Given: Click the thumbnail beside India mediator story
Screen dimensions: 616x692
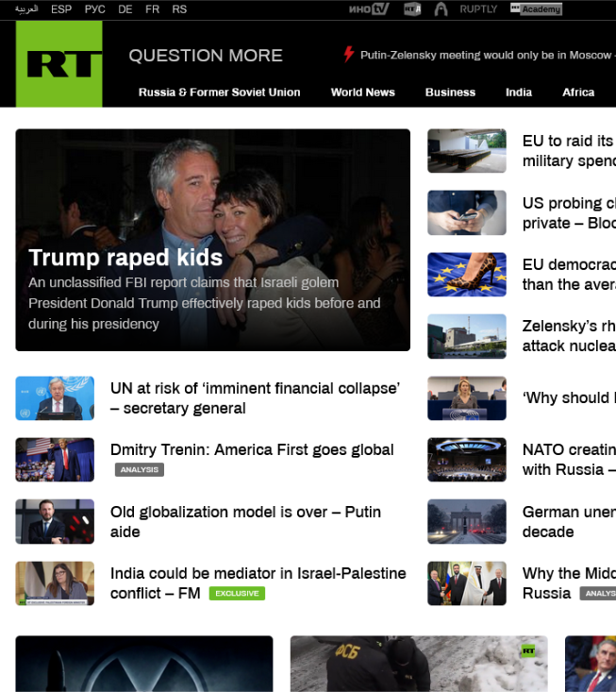Looking at the screenshot, I should click(x=55, y=583).
